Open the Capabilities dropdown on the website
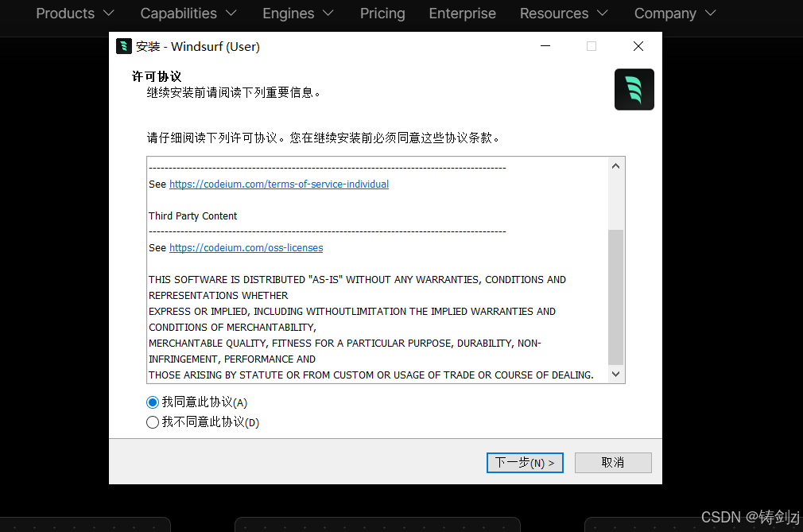 (x=188, y=14)
